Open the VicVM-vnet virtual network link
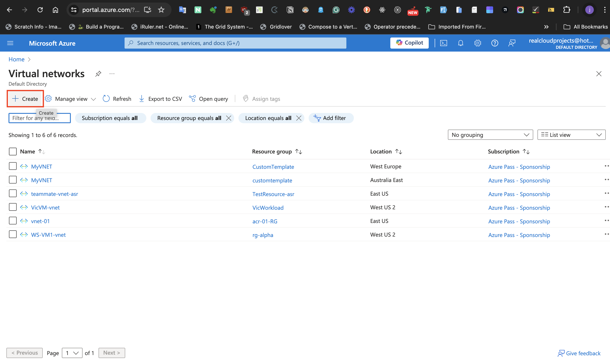The height and width of the screenshot is (364, 610). (45, 208)
